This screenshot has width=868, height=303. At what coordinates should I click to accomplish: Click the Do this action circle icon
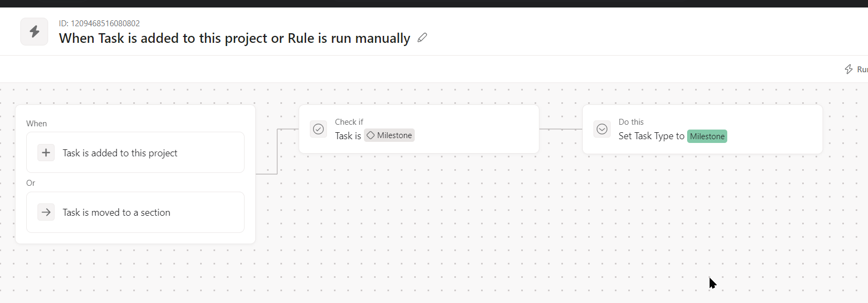click(x=602, y=129)
